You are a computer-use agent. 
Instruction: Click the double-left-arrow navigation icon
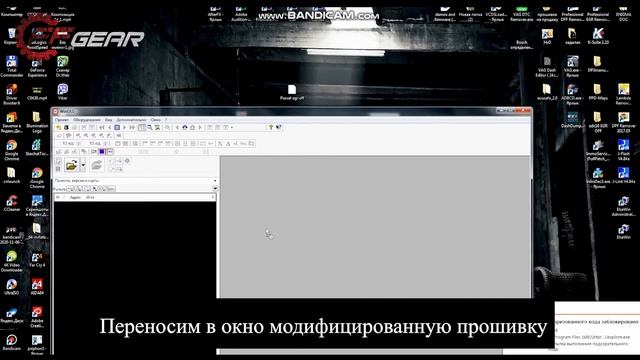[x=102, y=127]
